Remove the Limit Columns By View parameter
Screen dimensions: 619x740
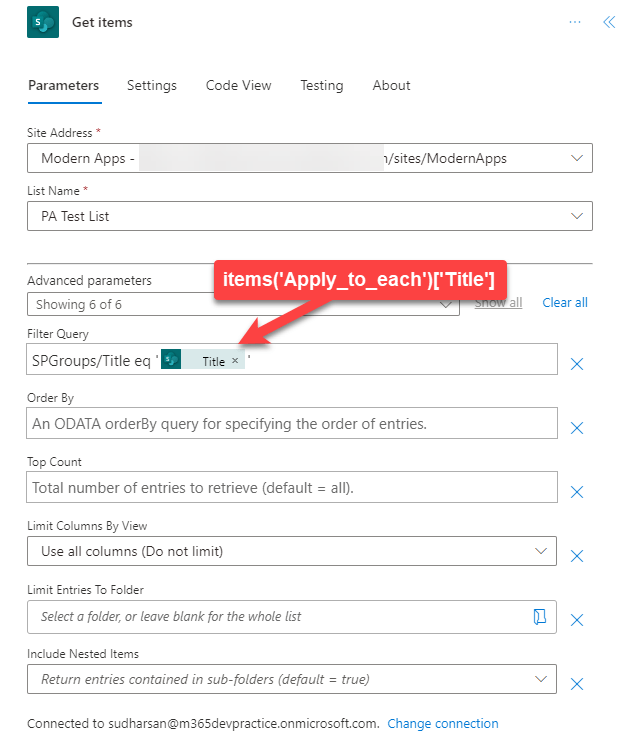(577, 556)
